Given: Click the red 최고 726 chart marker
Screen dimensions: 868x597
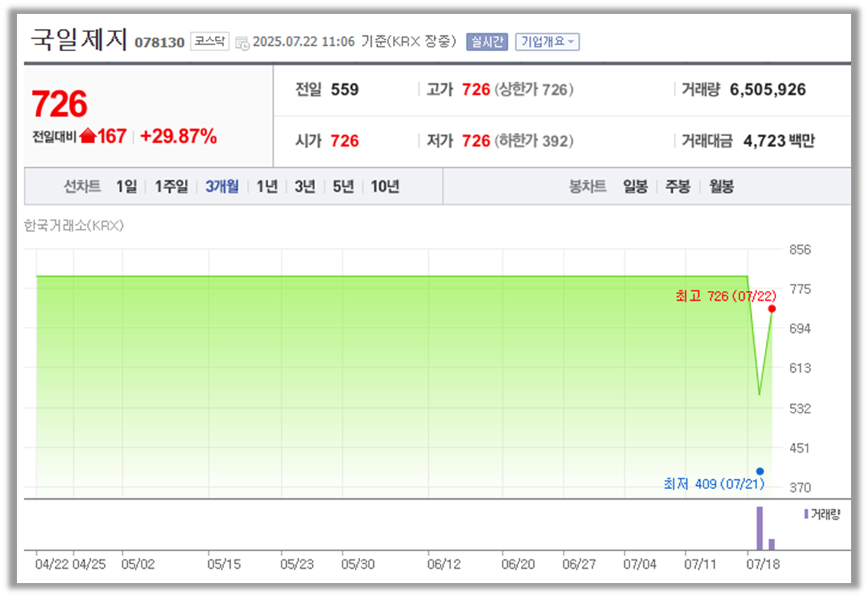Looking at the screenshot, I should [x=772, y=308].
